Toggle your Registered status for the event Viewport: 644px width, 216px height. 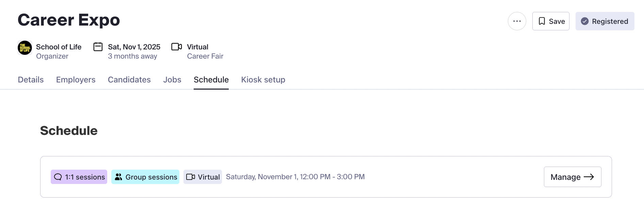pyautogui.click(x=605, y=21)
